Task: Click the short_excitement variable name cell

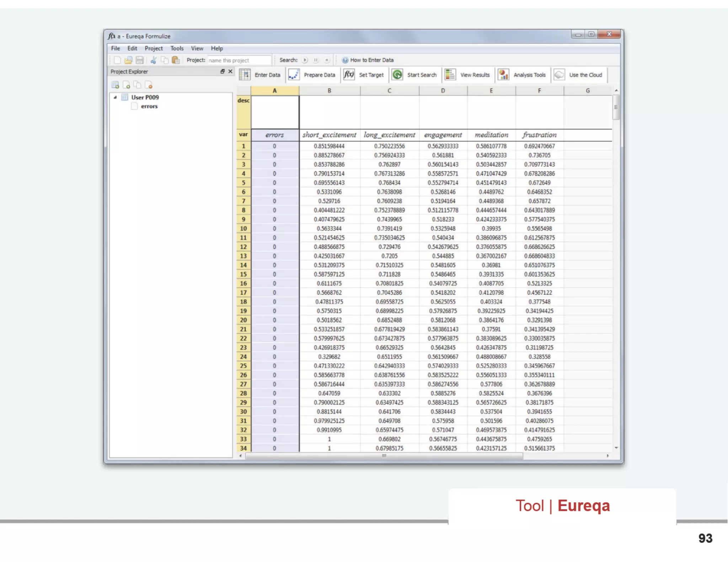Action: click(330, 135)
